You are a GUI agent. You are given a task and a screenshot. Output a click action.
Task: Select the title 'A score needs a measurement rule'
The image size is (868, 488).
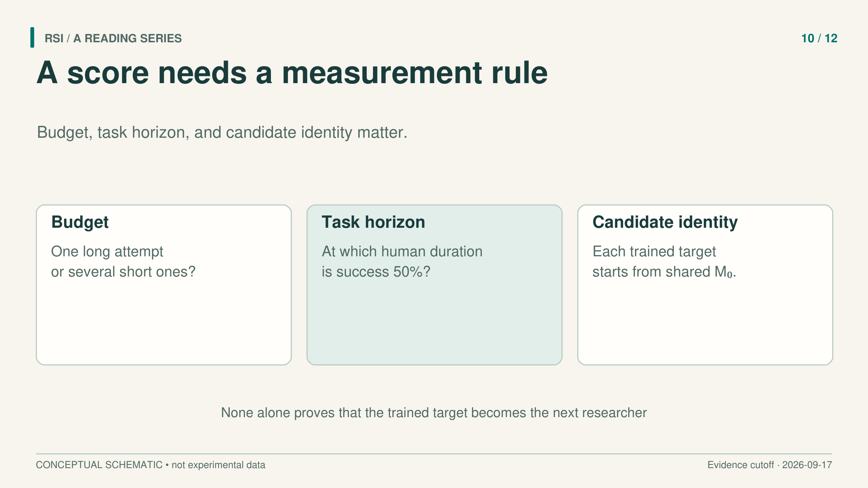(x=292, y=73)
